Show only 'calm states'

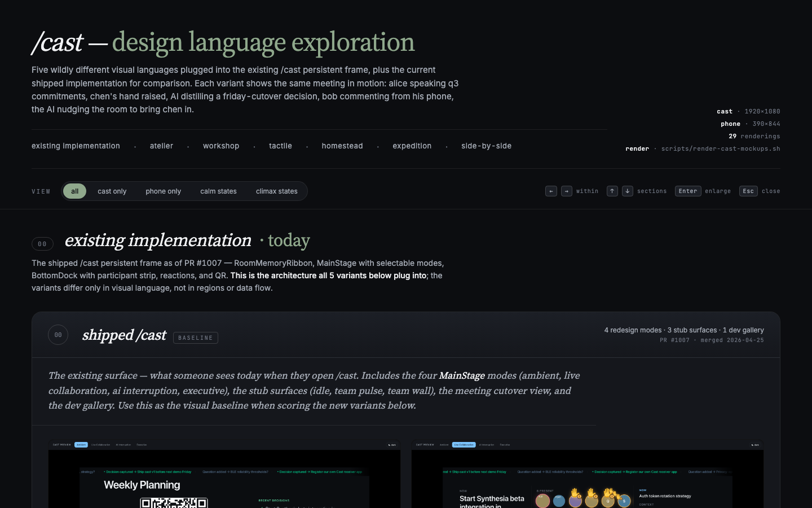[x=218, y=191]
